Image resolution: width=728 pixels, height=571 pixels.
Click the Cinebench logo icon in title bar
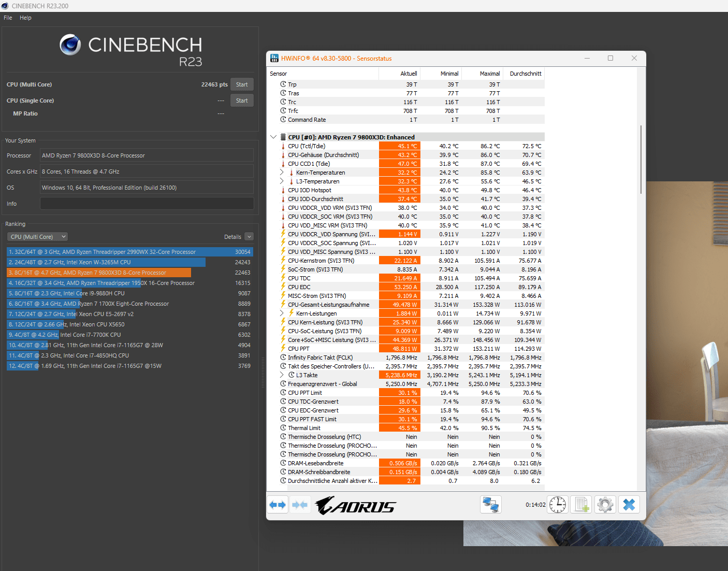(5, 6)
